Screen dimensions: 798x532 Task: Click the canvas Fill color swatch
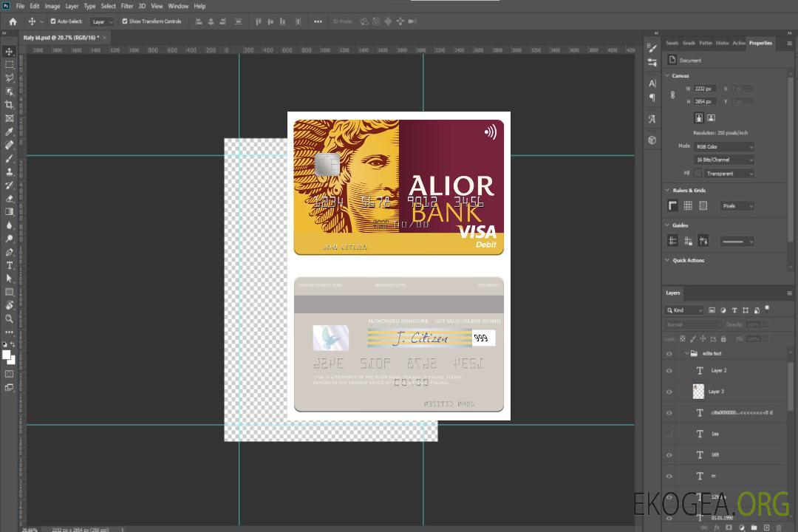(698, 174)
